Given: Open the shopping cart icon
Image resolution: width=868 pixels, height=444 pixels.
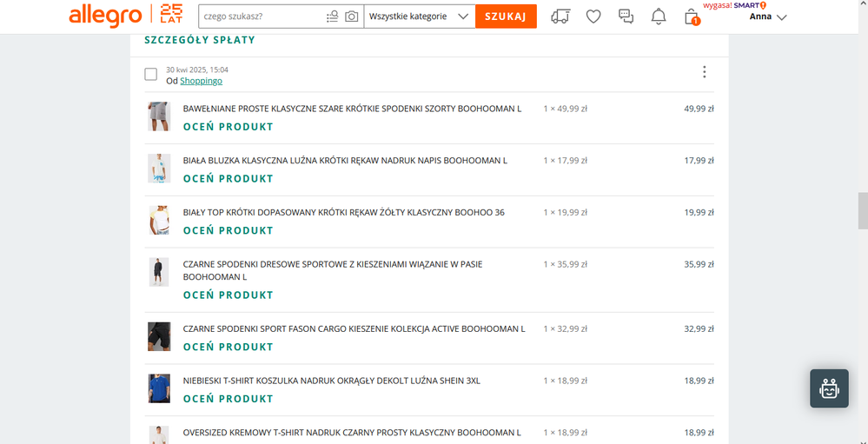Looking at the screenshot, I should coord(692,17).
